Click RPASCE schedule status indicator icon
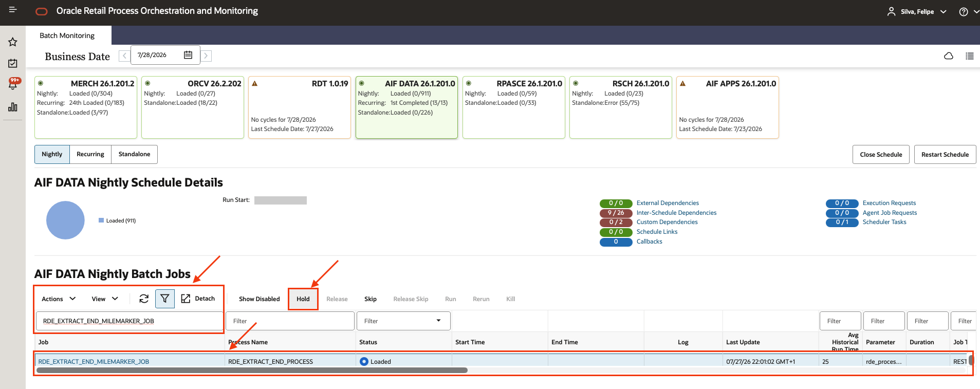Screen dimensions: 980x389 click(469, 83)
